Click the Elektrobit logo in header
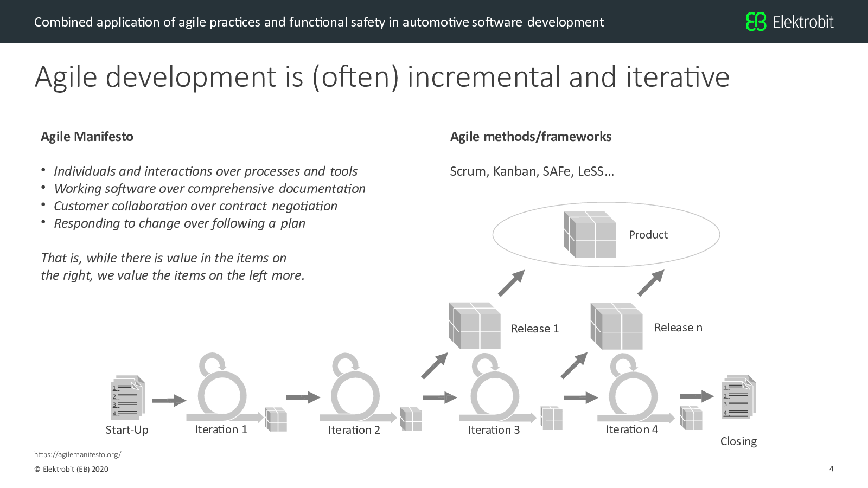 click(789, 22)
